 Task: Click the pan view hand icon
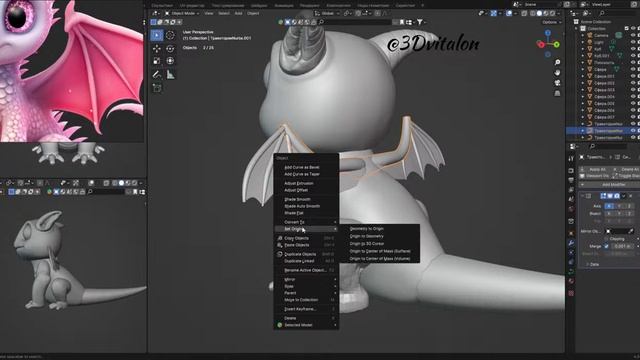point(557,73)
